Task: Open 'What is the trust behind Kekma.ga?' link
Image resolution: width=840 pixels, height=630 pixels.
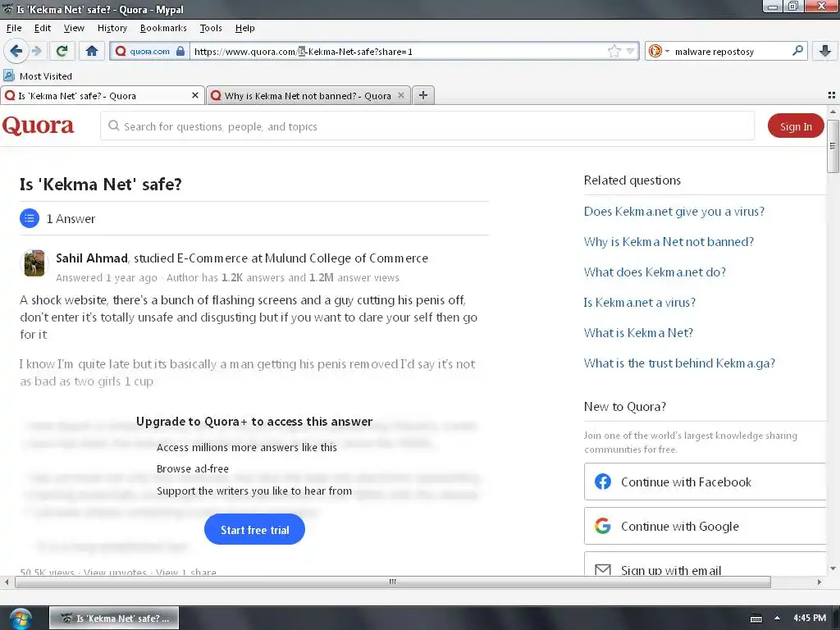Action: [679, 363]
